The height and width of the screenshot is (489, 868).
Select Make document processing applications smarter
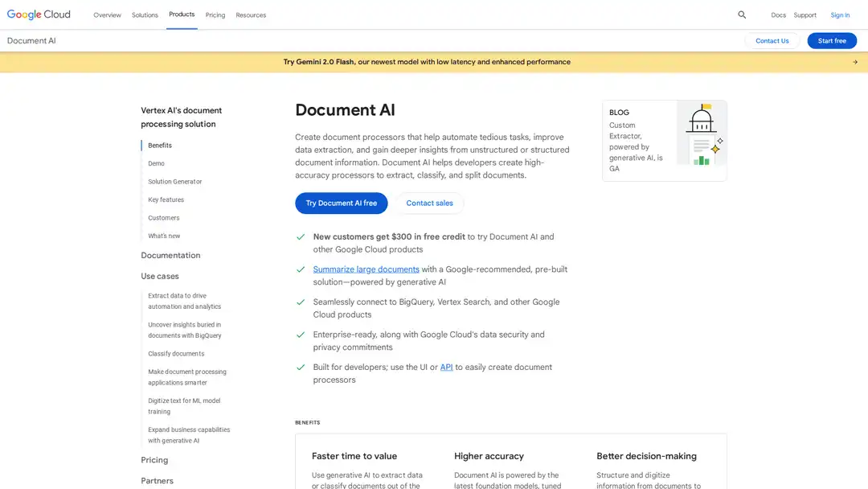pos(187,377)
